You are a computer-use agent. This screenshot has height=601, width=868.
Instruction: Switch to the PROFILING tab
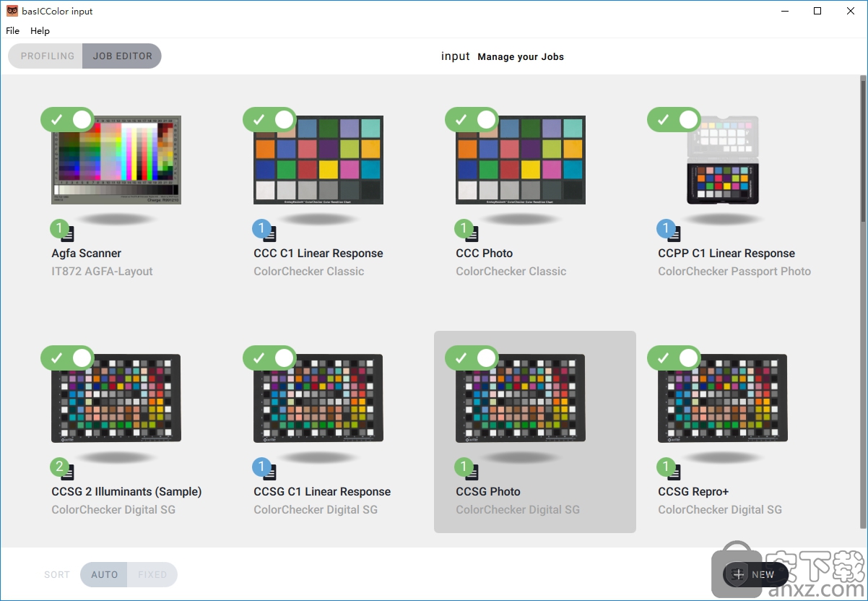[x=47, y=56]
